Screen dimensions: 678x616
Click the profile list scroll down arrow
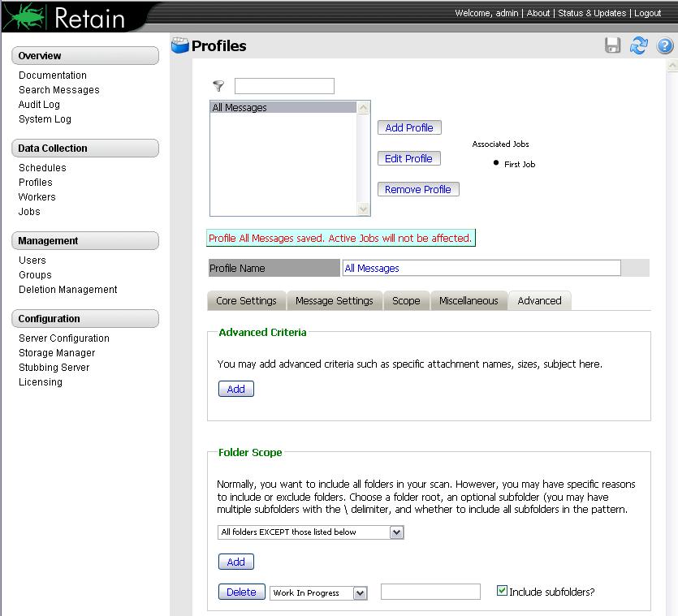364,209
